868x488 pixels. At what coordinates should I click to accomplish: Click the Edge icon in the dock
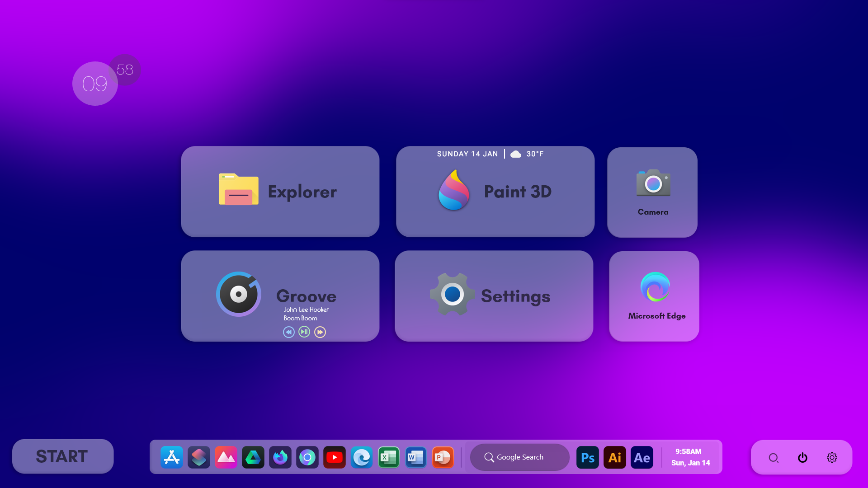tap(362, 457)
